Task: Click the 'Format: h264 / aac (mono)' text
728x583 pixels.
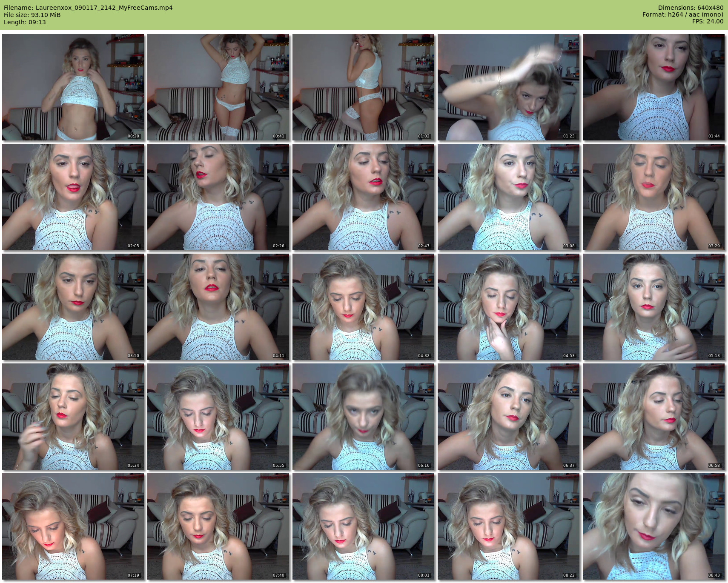Action: (683, 14)
